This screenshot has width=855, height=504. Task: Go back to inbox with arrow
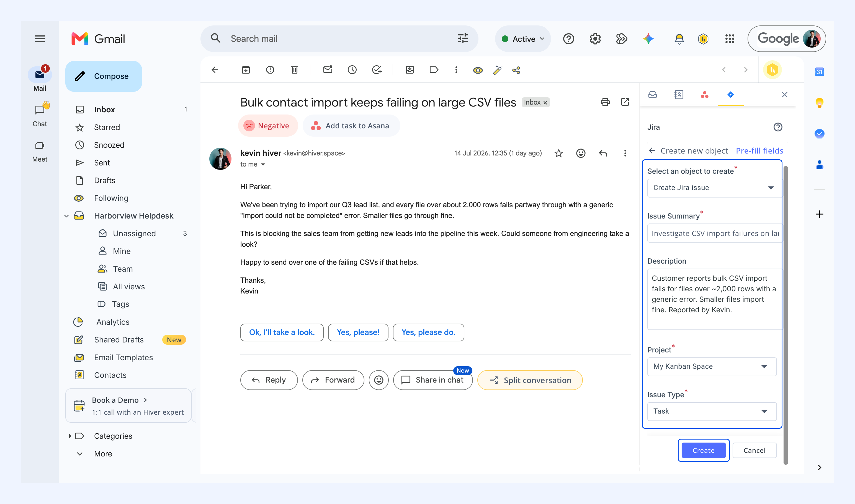pyautogui.click(x=215, y=70)
